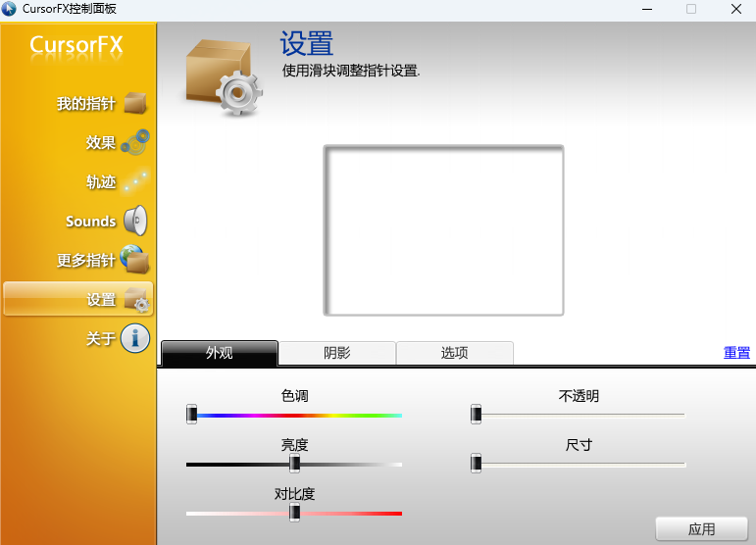Click the speaker icon for Sounds
The width and height of the screenshot is (756, 545).
134,222
